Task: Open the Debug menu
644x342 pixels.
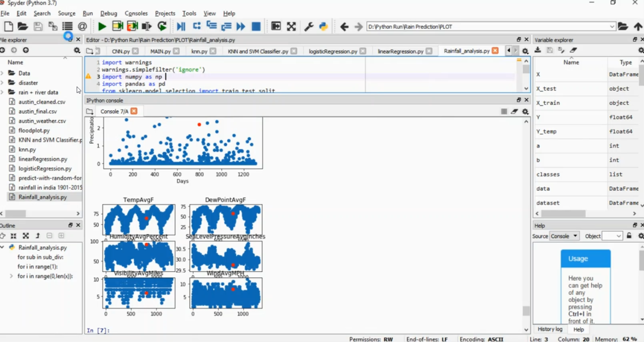Action: click(x=108, y=13)
